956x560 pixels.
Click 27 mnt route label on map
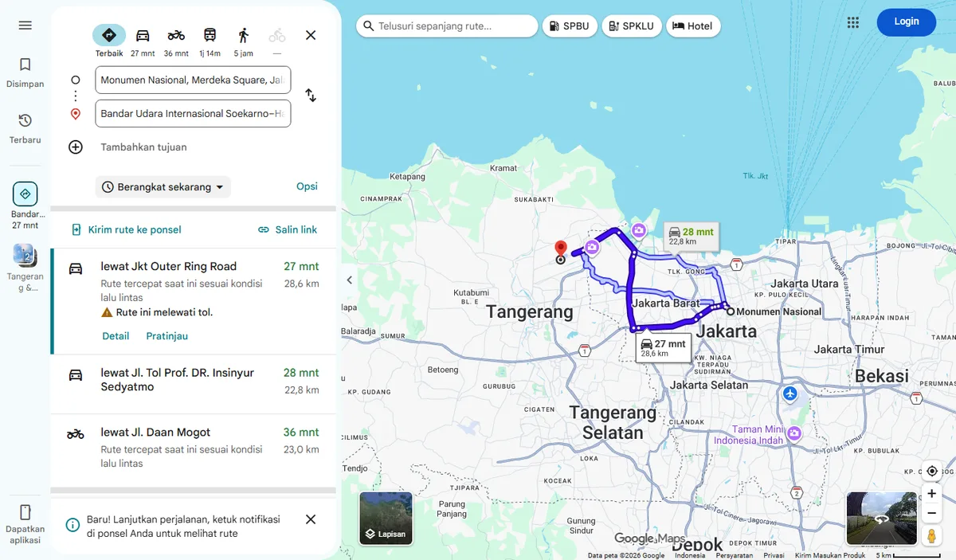click(x=663, y=348)
